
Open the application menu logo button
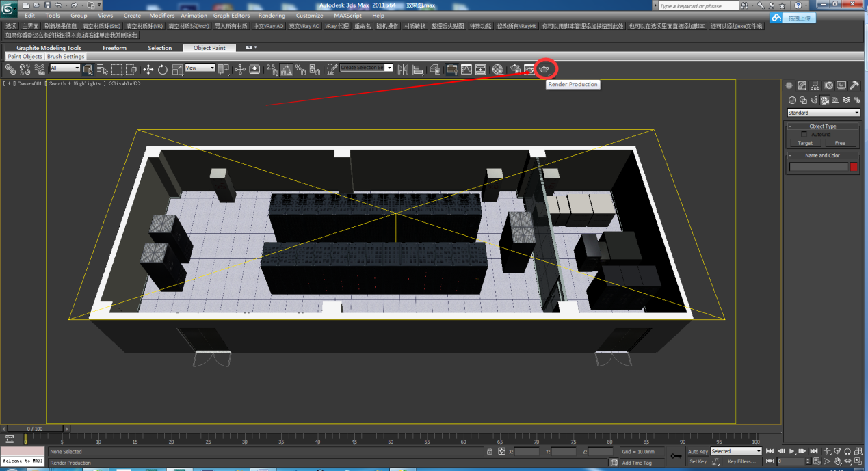(8, 9)
